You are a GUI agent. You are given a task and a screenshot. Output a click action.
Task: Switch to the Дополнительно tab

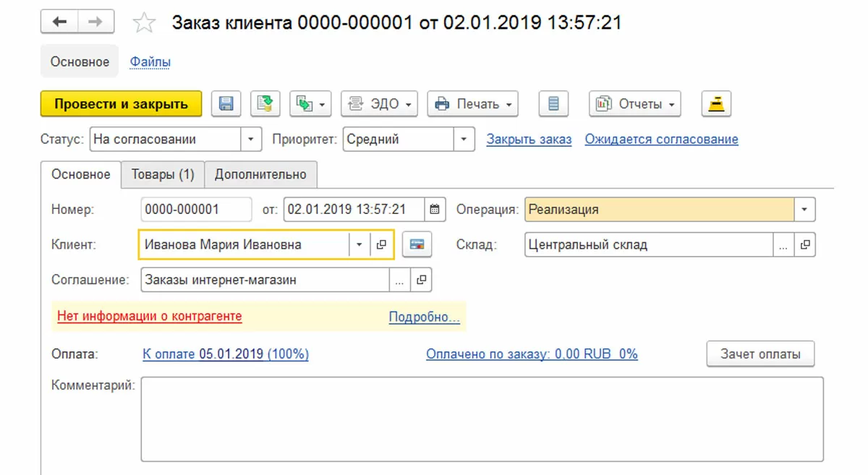click(x=260, y=174)
